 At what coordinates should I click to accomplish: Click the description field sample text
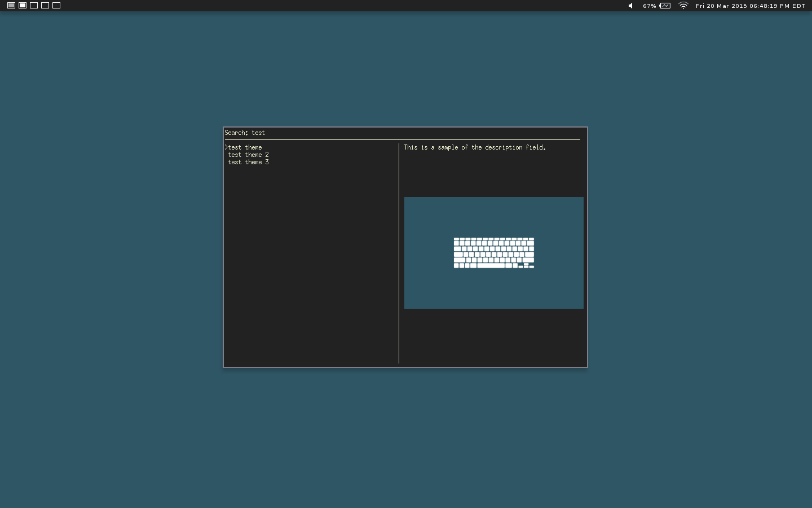pyautogui.click(x=475, y=147)
